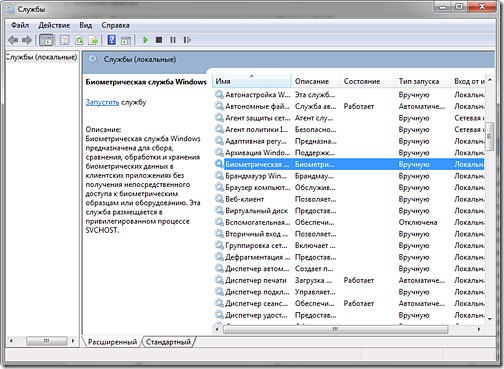Image resolution: width=504 pixels, height=369 pixels.
Task: Click right arrow of list horizontal scrollbar
Action: pos(479,329)
